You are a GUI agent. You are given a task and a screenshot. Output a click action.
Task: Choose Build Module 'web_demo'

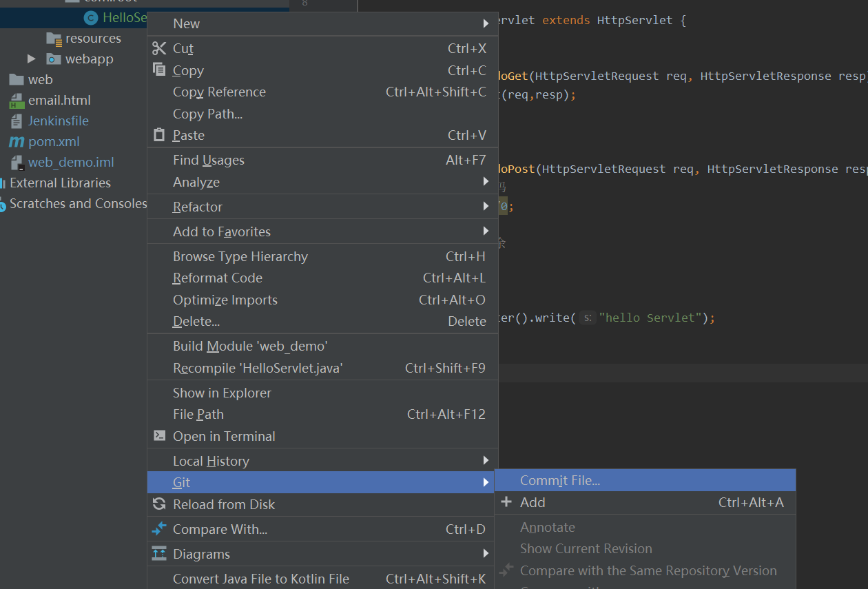pos(322,346)
